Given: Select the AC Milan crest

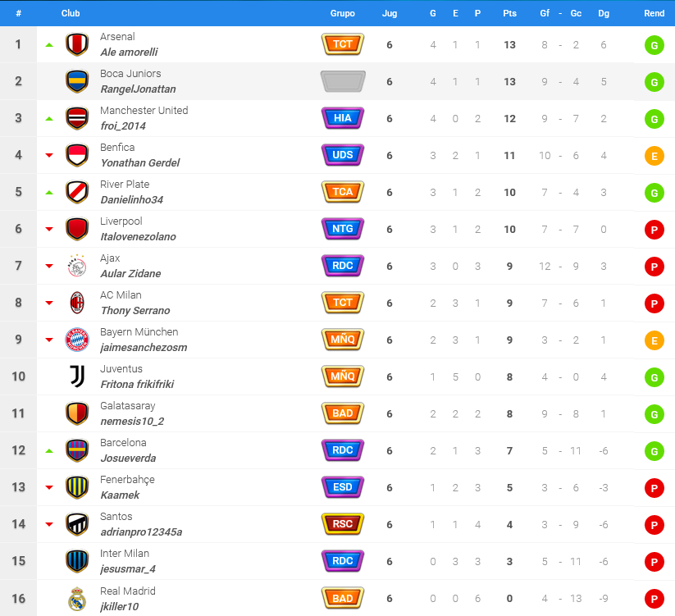Looking at the screenshot, I should (77, 303).
